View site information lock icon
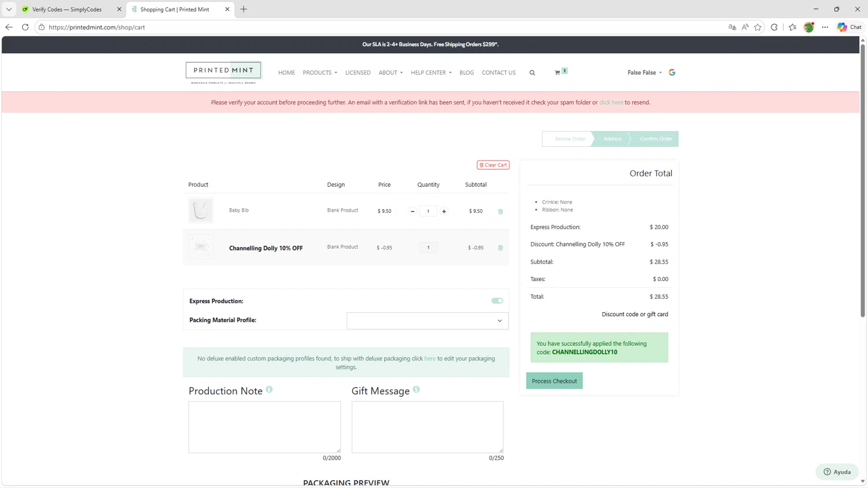This screenshot has width=868, height=488. point(42,27)
